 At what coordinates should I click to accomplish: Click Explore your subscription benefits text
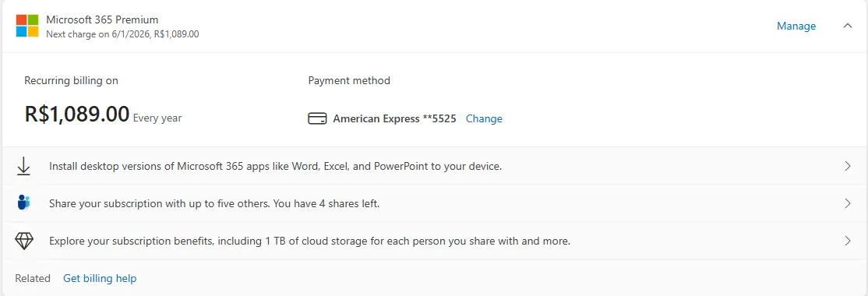309,241
